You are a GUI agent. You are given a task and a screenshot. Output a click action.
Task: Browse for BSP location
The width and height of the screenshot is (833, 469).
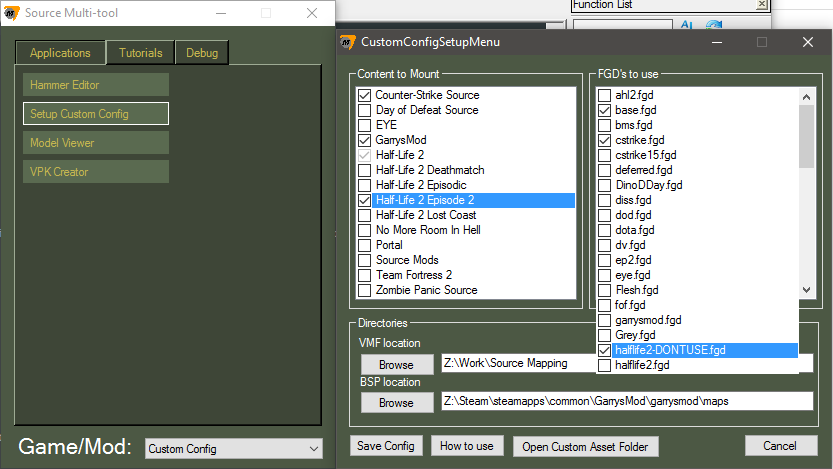[x=396, y=403]
